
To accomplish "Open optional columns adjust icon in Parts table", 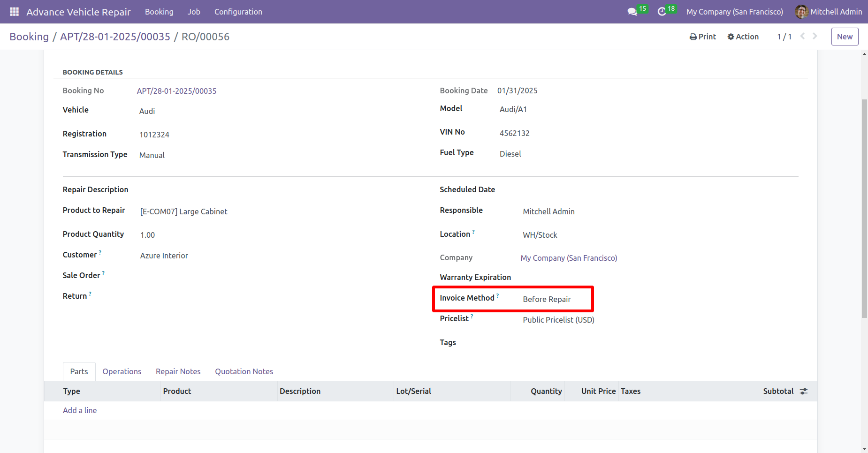I will coord(804,391).
